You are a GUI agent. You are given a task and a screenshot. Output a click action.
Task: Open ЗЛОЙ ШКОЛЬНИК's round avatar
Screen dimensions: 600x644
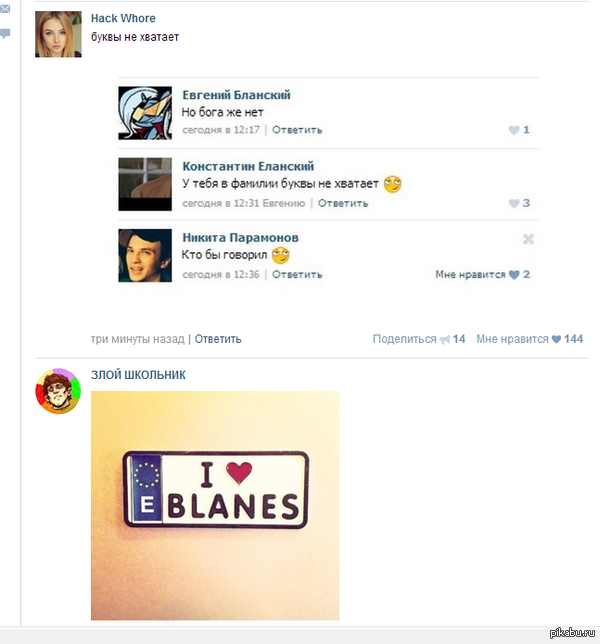pyautogui.click(x=58, y=391)
